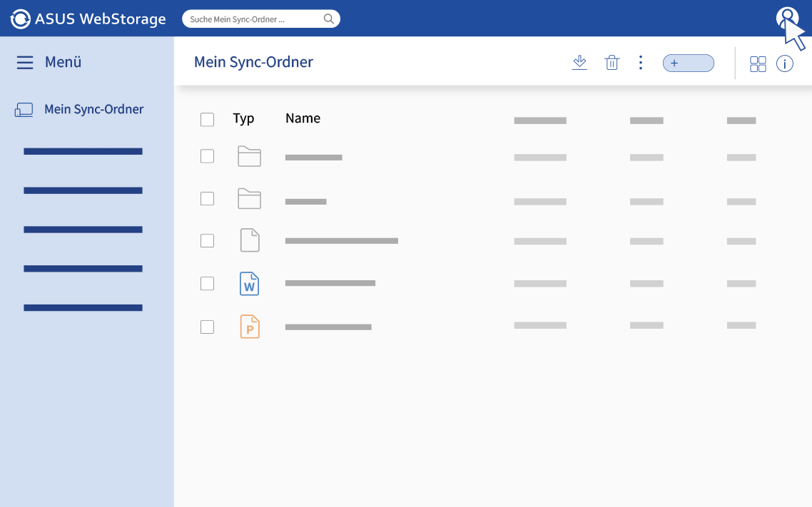Focus the Suche Mein Sync-Ordner search field
Screen dimensions: 812x507
[x=261, y=19]
